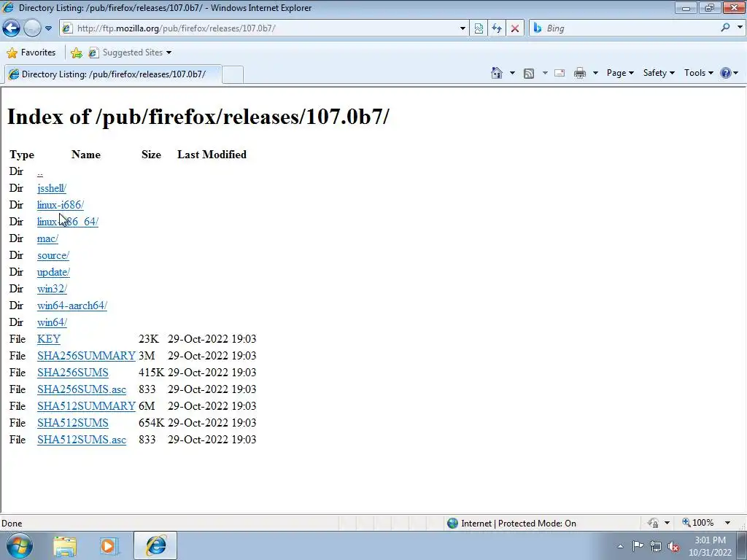747x560 pixels.
Task: Toggle the Compatibility View icon
Action: pos(479,28)
